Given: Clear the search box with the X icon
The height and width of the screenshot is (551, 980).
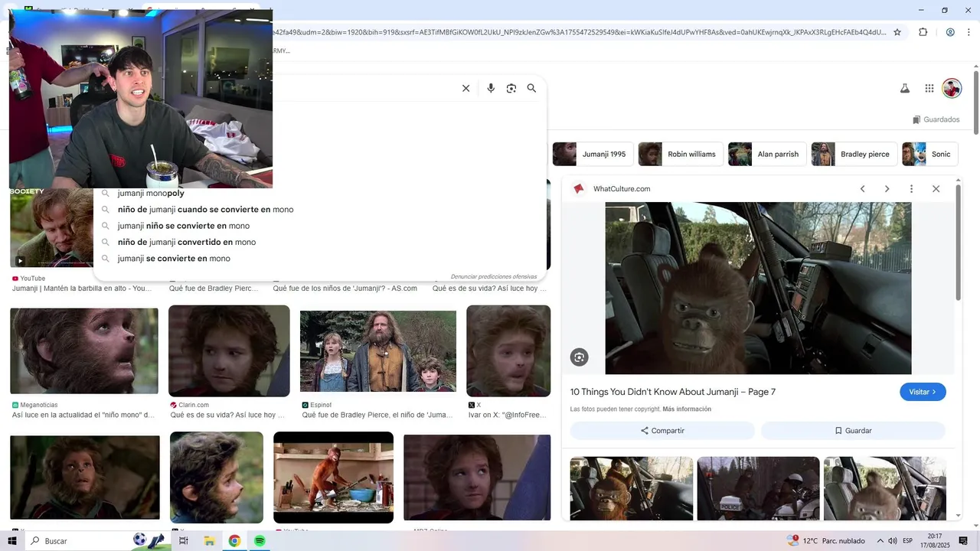Looking at the screenshot, I should point(465,88).
